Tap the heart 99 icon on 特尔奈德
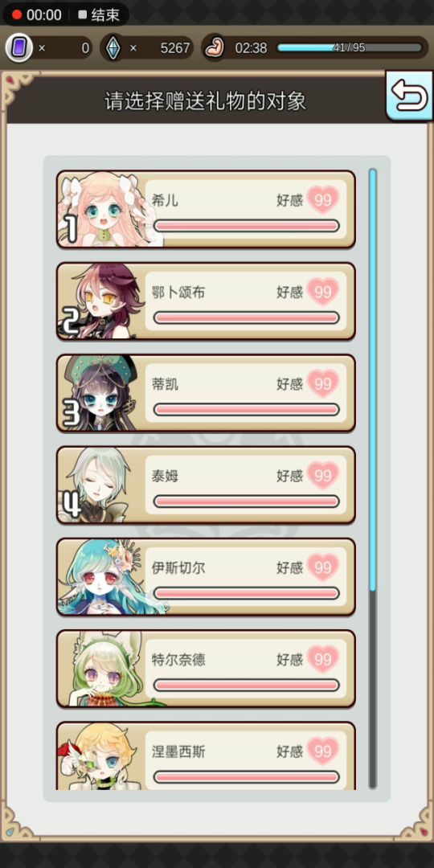Image resolution: width=434 pixels, height=868 pixels. tap(323, 659)
